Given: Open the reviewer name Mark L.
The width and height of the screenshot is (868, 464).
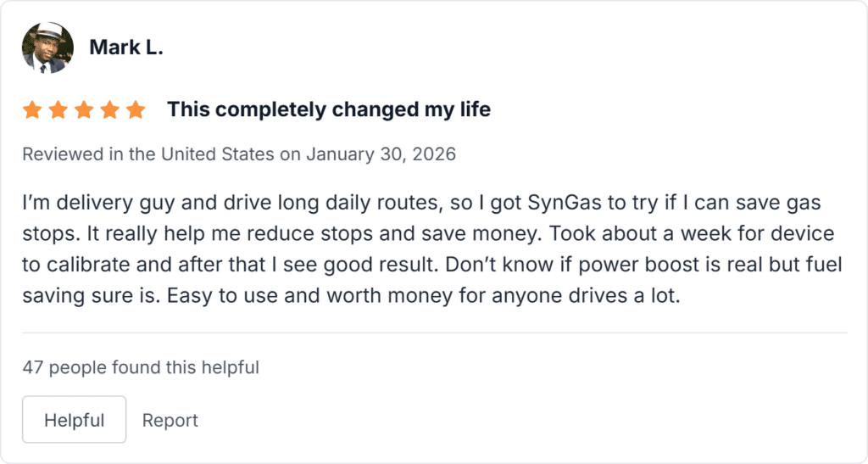Looking at the screenshot, I should (125, 48).
